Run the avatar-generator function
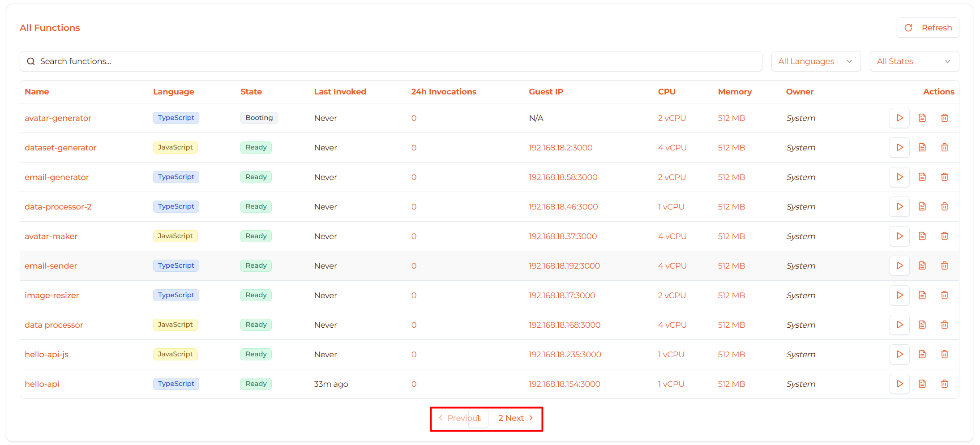 pos(899,118)
